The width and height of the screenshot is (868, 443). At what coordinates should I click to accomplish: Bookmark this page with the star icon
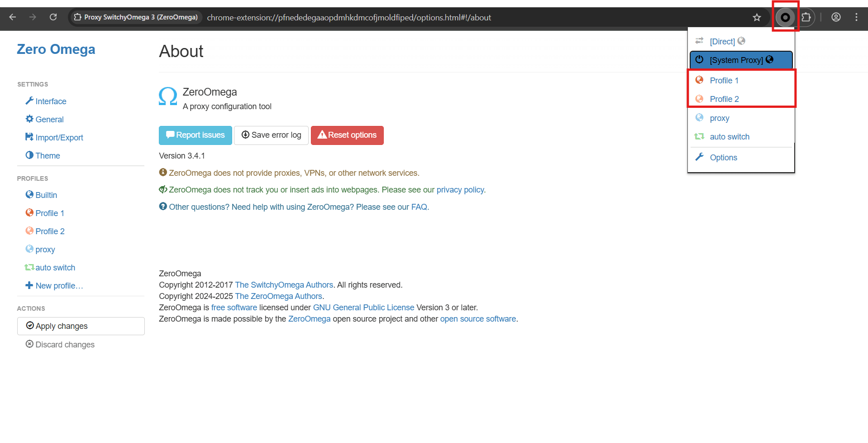point(757,17)
